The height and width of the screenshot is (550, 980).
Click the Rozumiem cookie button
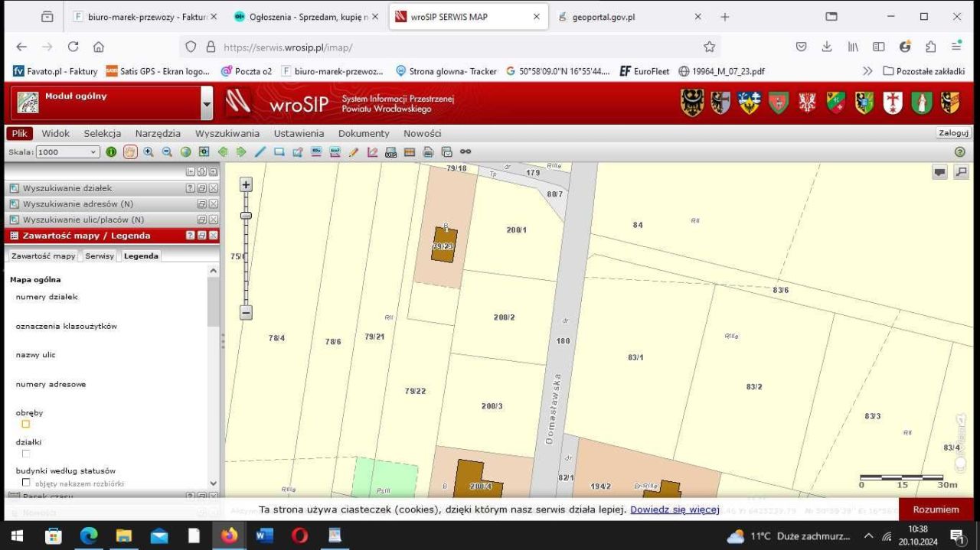point(935,509)
